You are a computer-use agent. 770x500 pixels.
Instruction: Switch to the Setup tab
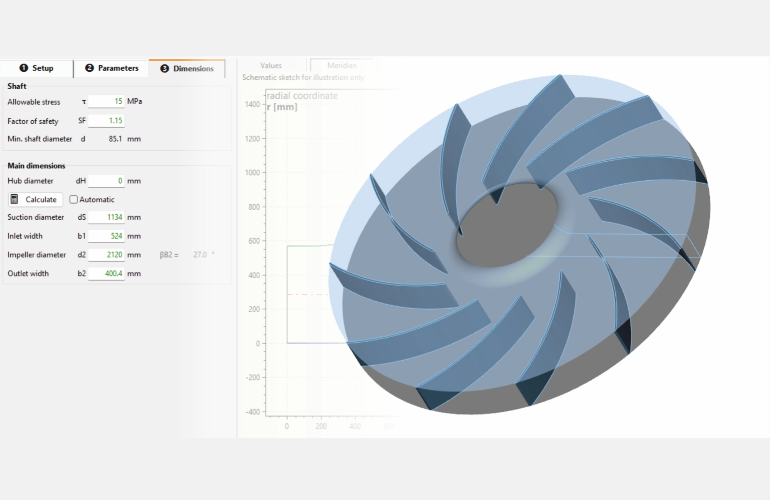pos(37,68)
